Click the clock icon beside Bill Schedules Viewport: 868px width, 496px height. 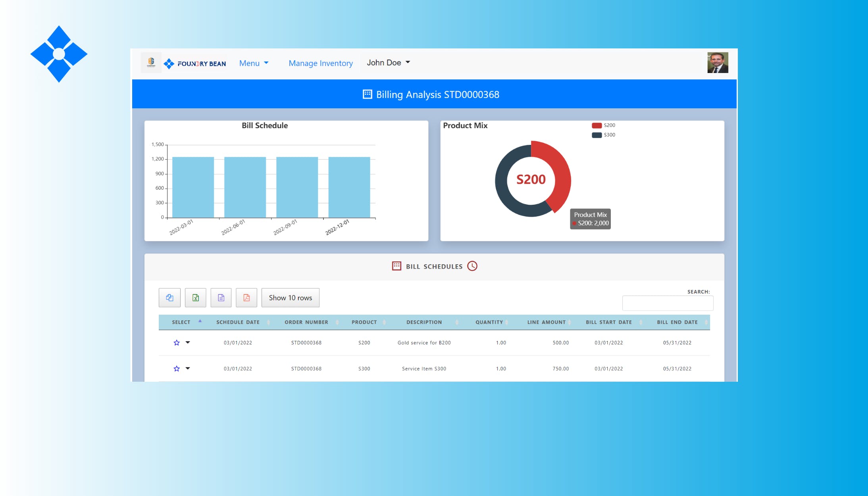click(x=472, y=266)
